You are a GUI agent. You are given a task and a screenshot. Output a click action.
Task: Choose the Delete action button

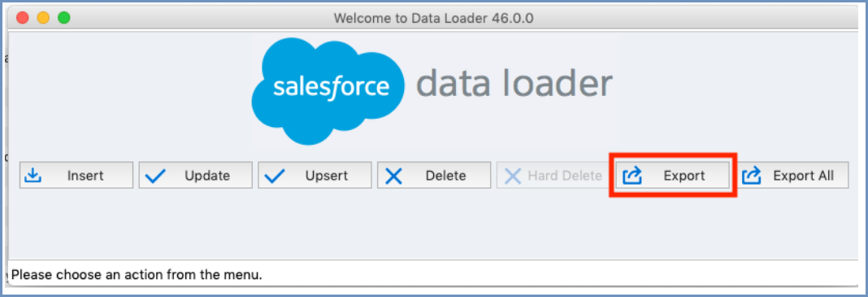(x=434, y=176)
